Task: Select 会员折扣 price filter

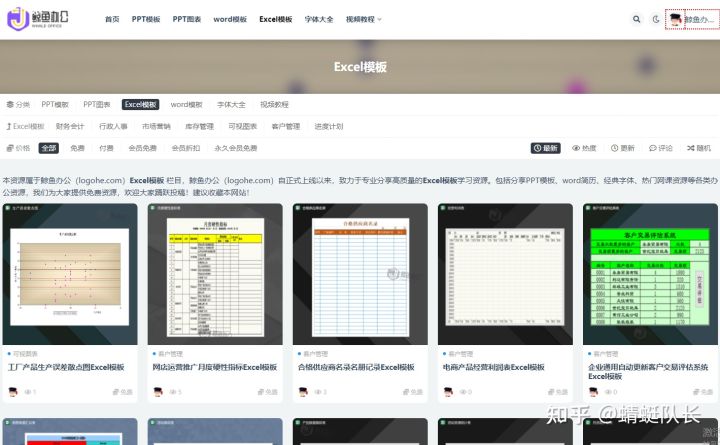Action: coord(186,148)
